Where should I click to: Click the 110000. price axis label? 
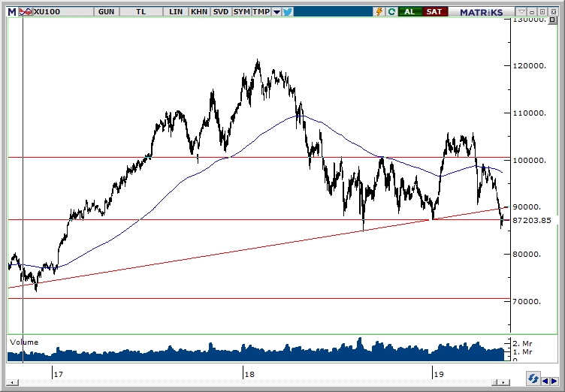tap(530, 113)
